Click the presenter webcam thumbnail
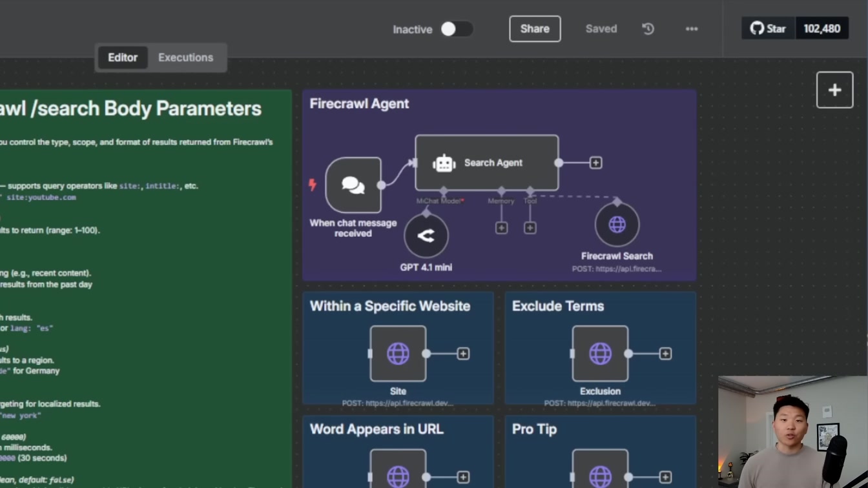This screenshot has height=488, width=868. (793, 432)
